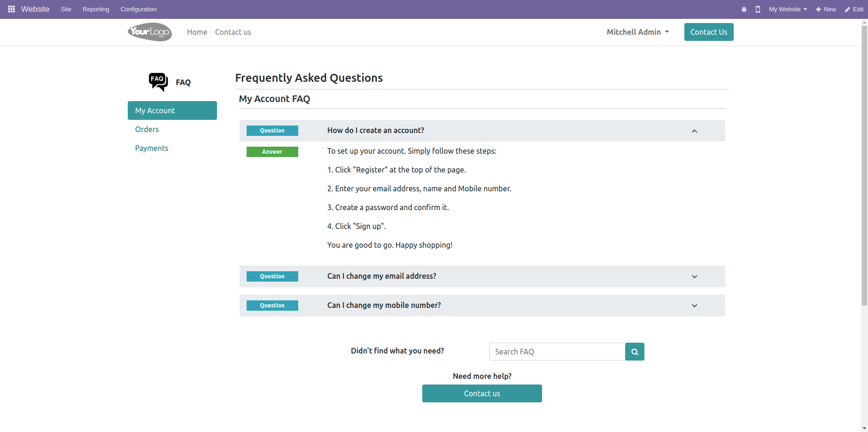The image size is (868, 432).
Task: Click the magnifier search FAQ button
Action: pos(635,352)
